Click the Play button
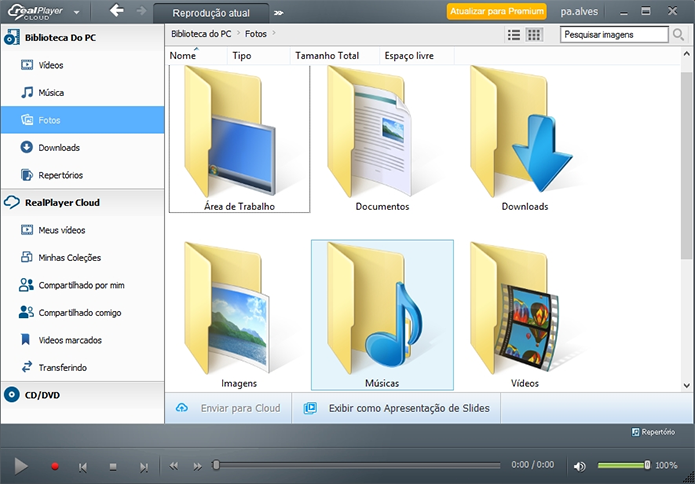This screenshot has height=484, width=695. coord(20,466)
